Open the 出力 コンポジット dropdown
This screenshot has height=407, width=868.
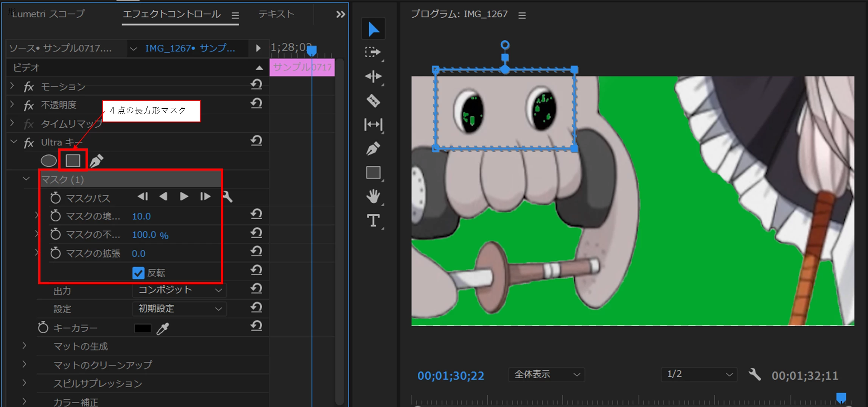[180, 290]
